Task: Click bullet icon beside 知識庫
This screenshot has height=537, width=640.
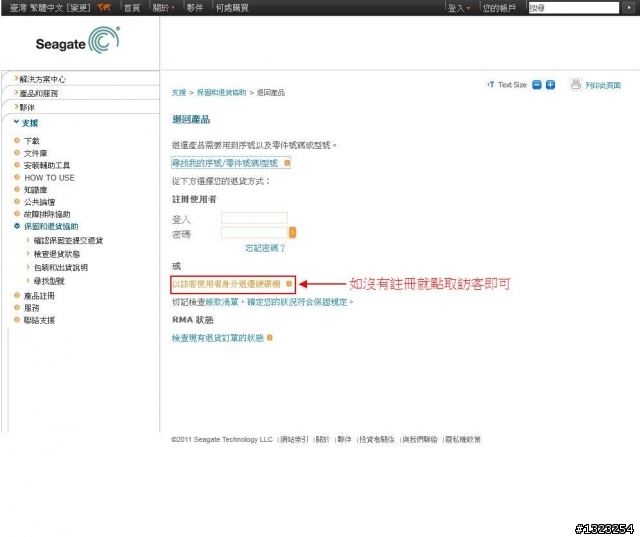Action: click(x=17, y=189)
